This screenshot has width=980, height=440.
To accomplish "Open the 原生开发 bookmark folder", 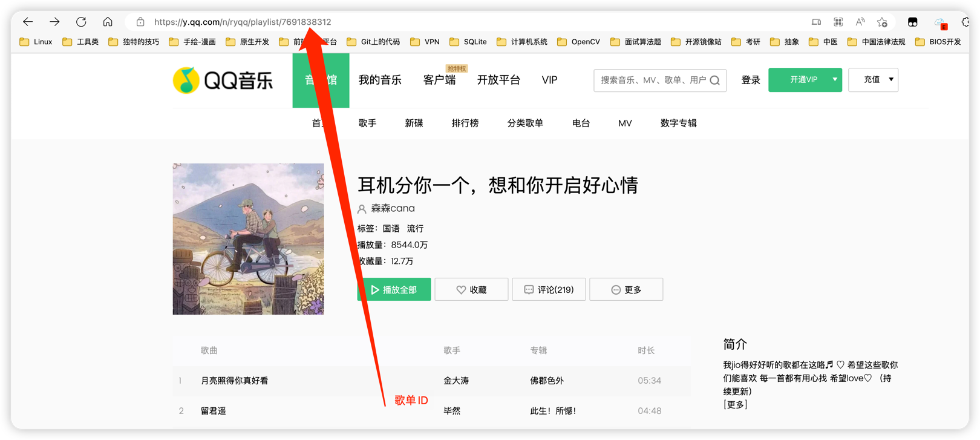I will coord(247,42).
